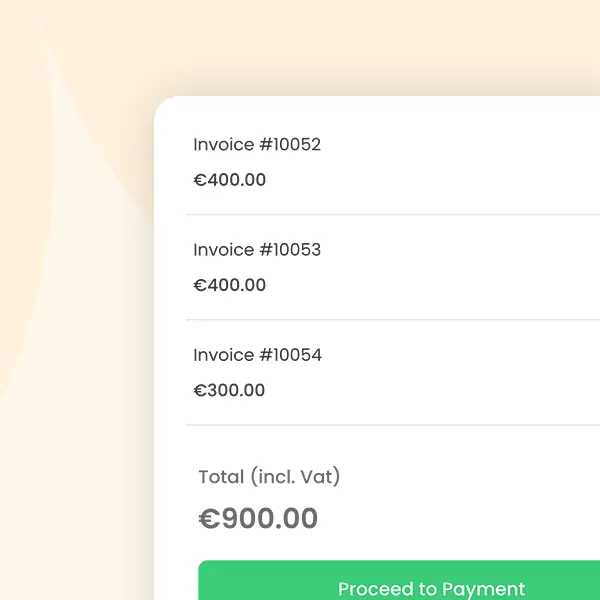
Task: Select the €900.00 total amount
Action: click(258, 519)
